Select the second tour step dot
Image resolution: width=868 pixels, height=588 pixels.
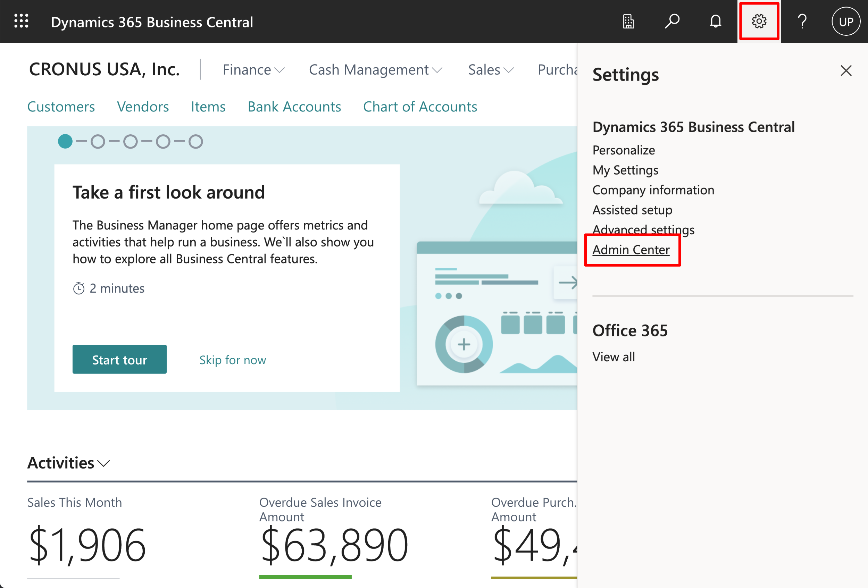coord(98,142)
